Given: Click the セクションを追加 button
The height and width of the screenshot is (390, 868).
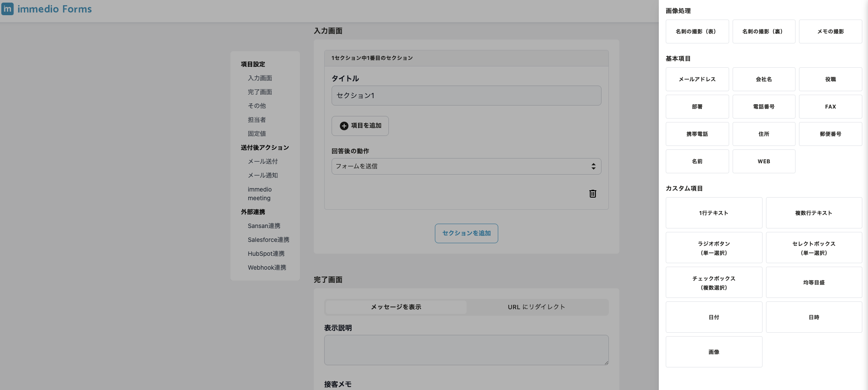Looking at the screenshot, I should tap(466, 234).
